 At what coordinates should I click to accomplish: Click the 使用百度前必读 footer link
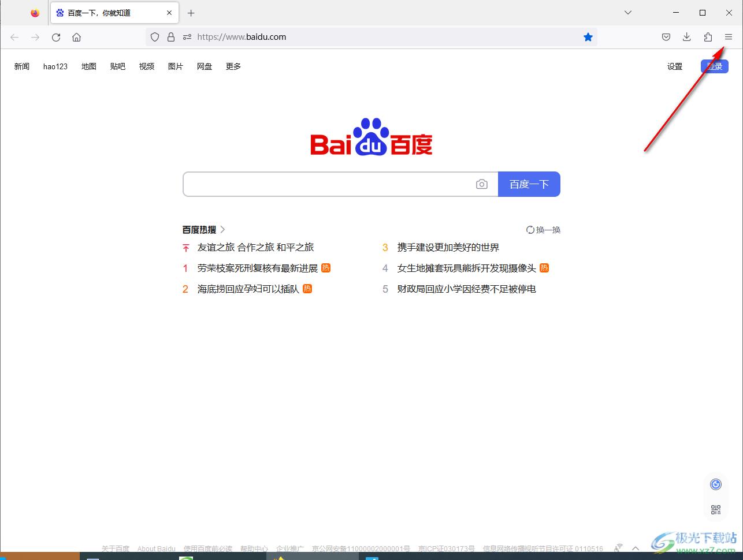tap(208, 548)
